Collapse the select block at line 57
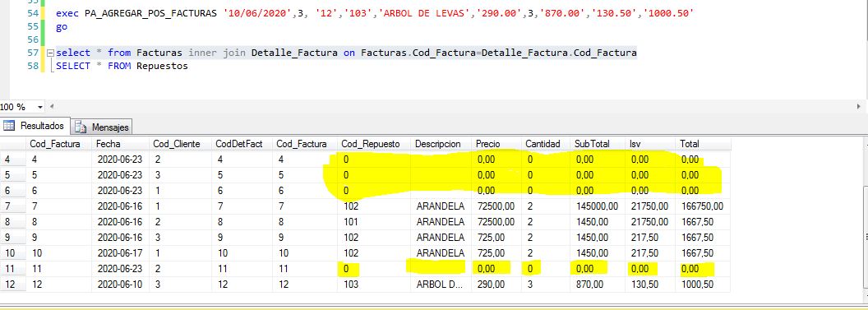 pyautogui.click(x=50, y=53)
